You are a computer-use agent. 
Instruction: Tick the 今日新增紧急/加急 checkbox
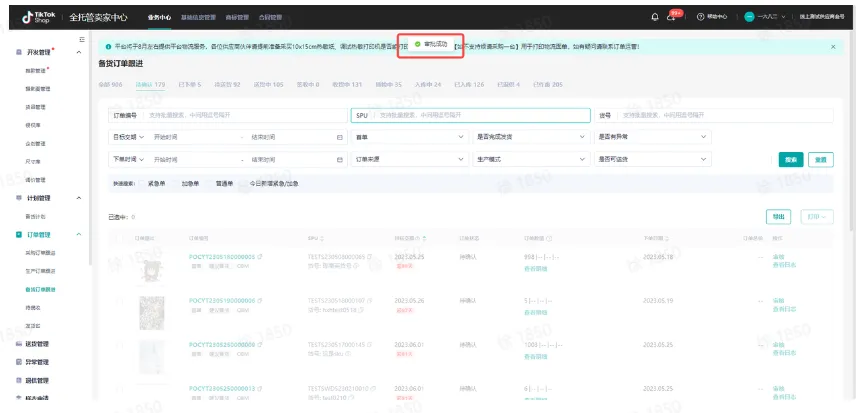point(244,184)
